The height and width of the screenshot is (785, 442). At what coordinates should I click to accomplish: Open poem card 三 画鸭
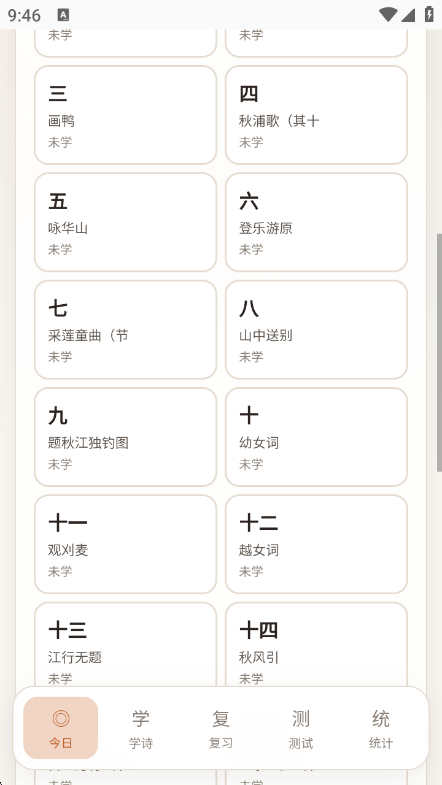pos(126,115)
